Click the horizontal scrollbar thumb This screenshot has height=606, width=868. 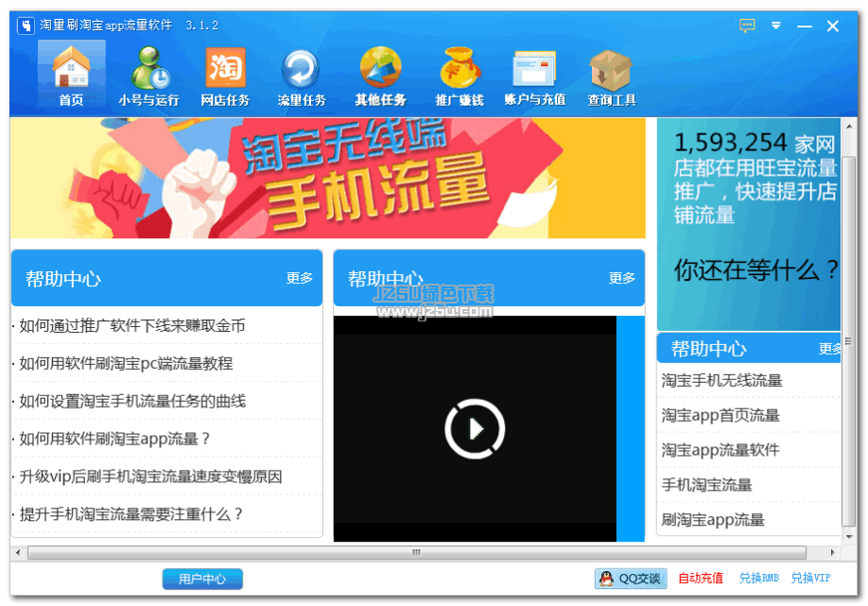[417, 552]
